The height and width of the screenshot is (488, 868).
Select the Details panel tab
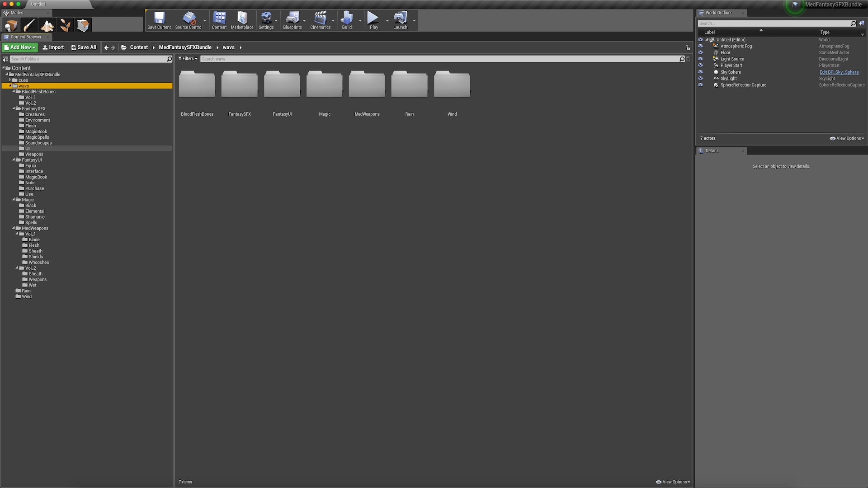coord(712,151)
